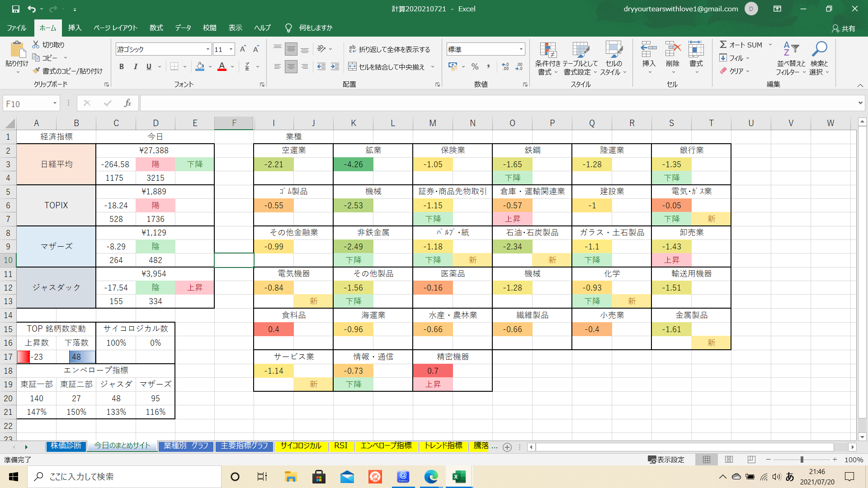Click the fill color paint bucket swatch
Viewport: 868px width, 488px height.
(200, 66)
